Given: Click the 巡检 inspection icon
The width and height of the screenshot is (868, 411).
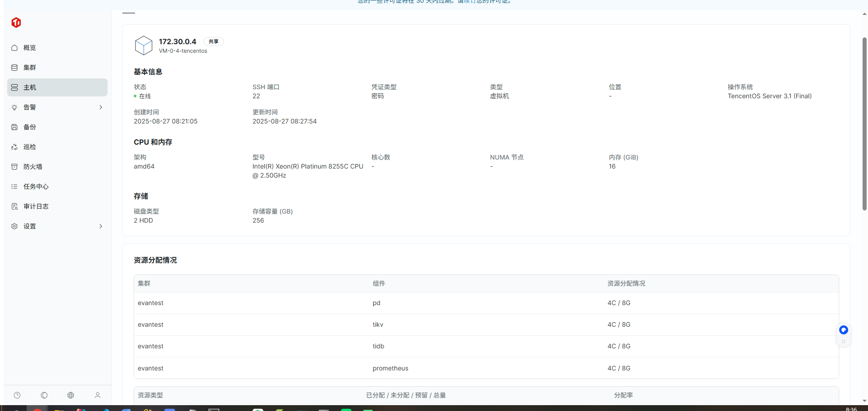Looking at the screenshot, I should click(x=14, y=147).
